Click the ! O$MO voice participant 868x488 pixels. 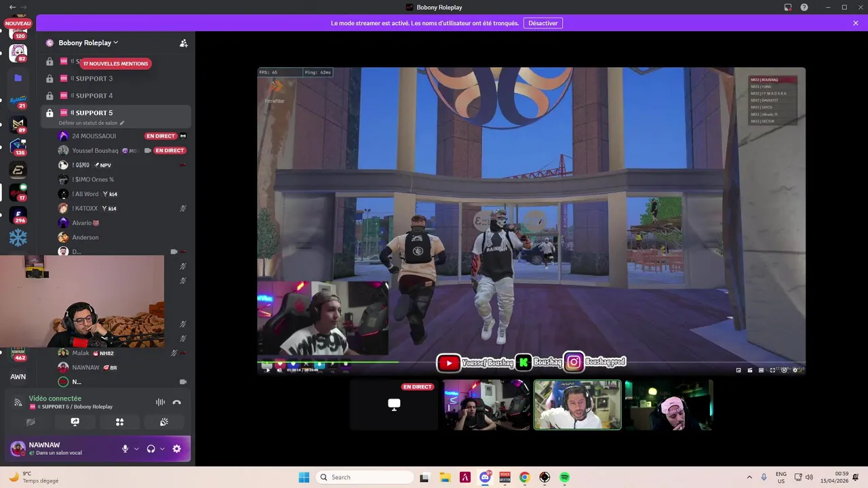(x=122, y=165)
